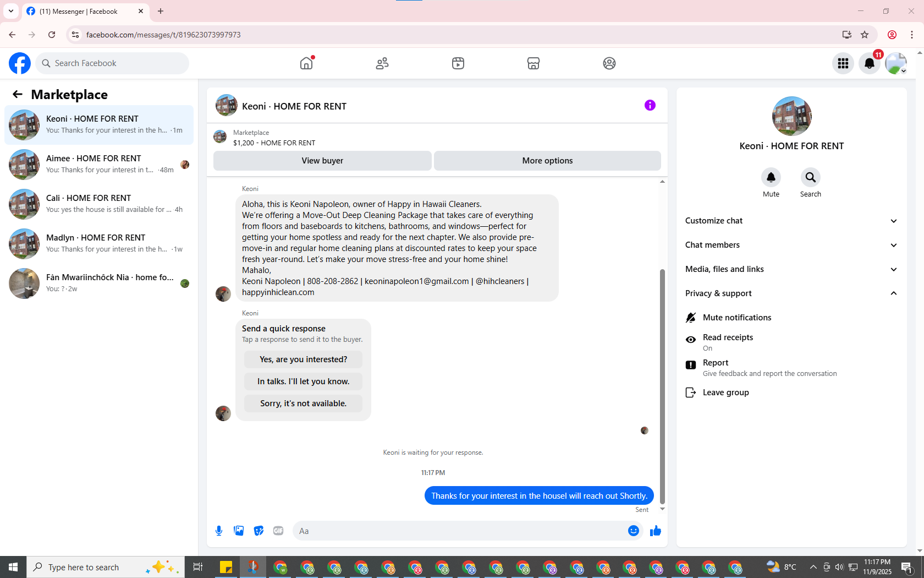Record a voice clip with the microphone icon
The width and height of the screenshot is (924, 578).
[219, 531]
